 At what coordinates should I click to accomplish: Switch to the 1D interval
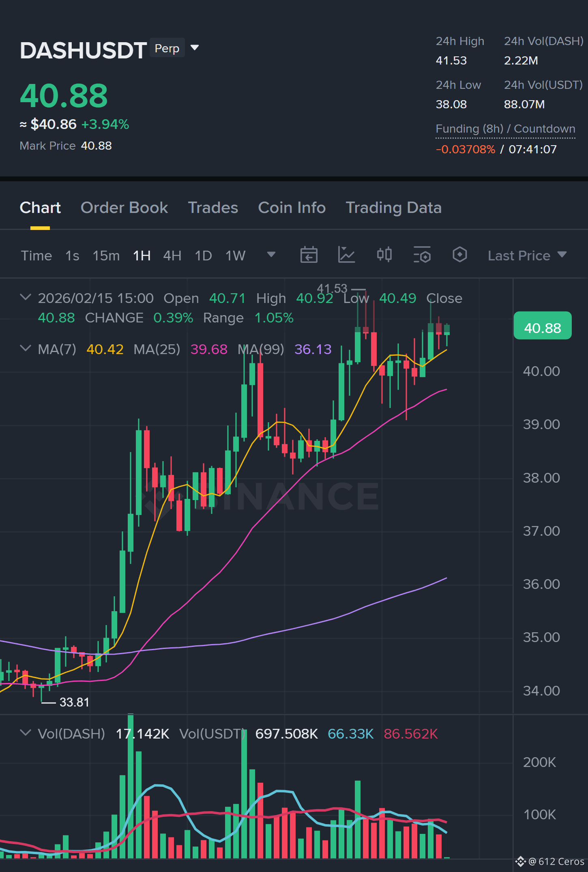coord(203,256)
